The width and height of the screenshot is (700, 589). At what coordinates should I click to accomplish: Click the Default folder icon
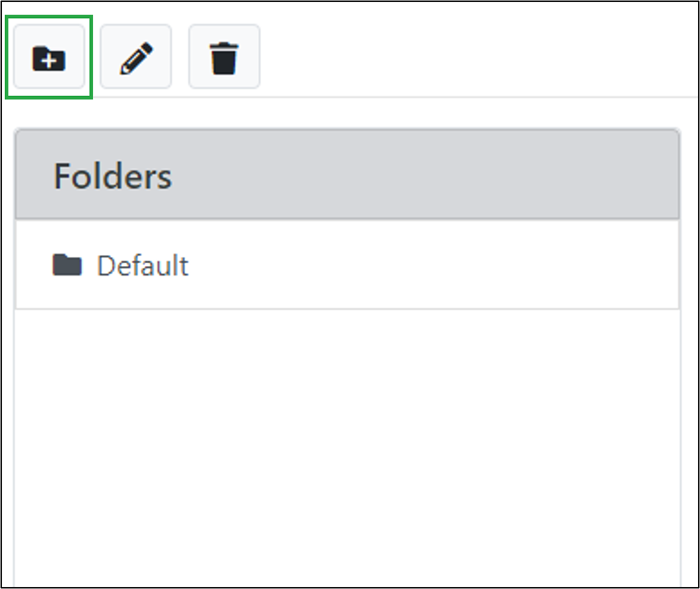point(67,265)
